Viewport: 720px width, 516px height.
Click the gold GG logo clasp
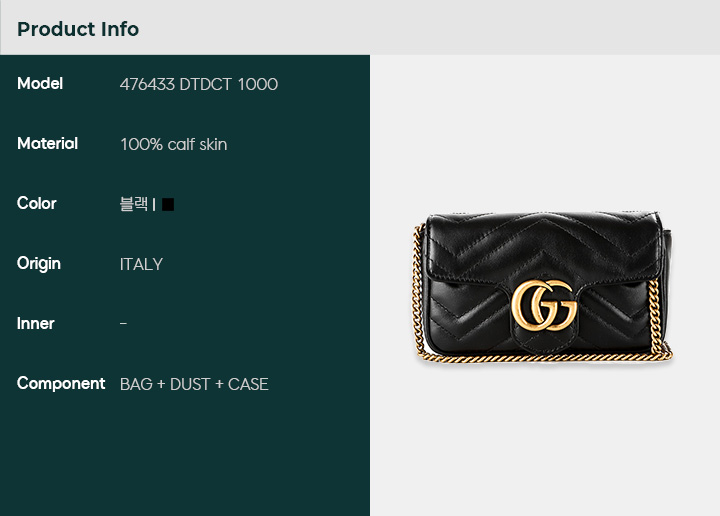(544, 305)
